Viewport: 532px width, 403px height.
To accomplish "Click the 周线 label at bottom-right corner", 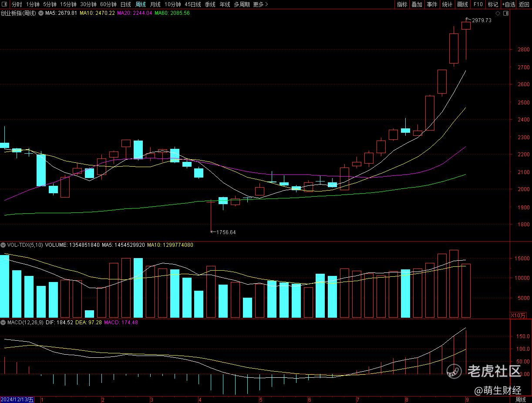I will point(521,400).
